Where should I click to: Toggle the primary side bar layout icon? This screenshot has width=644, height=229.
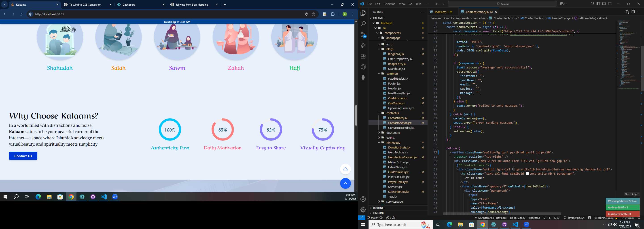coord(598,4)
